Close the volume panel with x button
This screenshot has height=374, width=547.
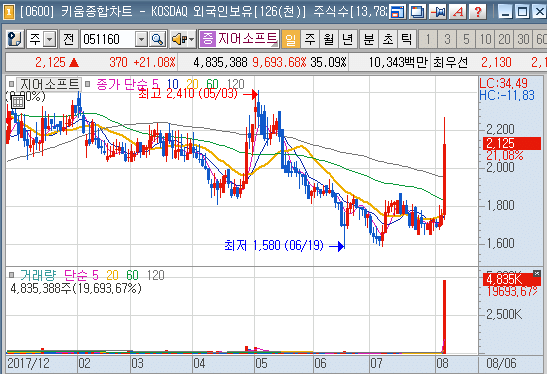pos(537,274)
